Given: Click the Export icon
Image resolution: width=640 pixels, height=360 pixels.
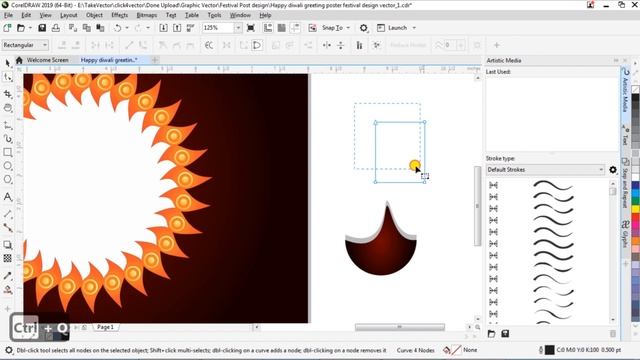Looking at the screenshot, I should tap(177, 28).
